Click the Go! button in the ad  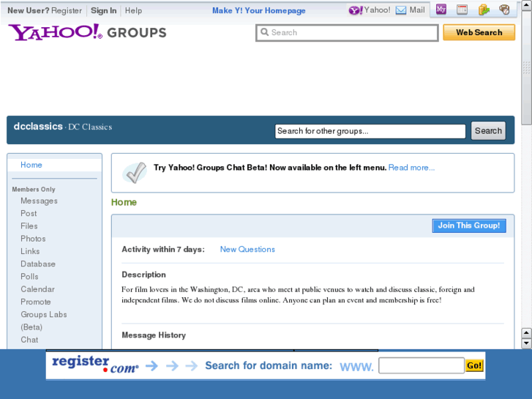click(474, 365)
